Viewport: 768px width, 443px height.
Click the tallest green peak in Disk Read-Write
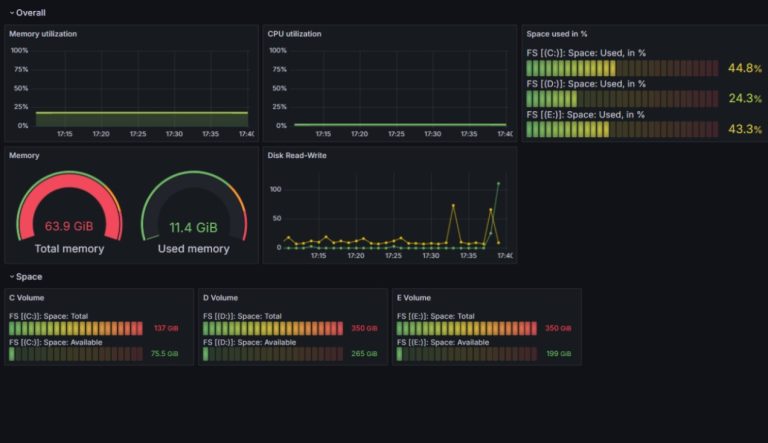498,184
